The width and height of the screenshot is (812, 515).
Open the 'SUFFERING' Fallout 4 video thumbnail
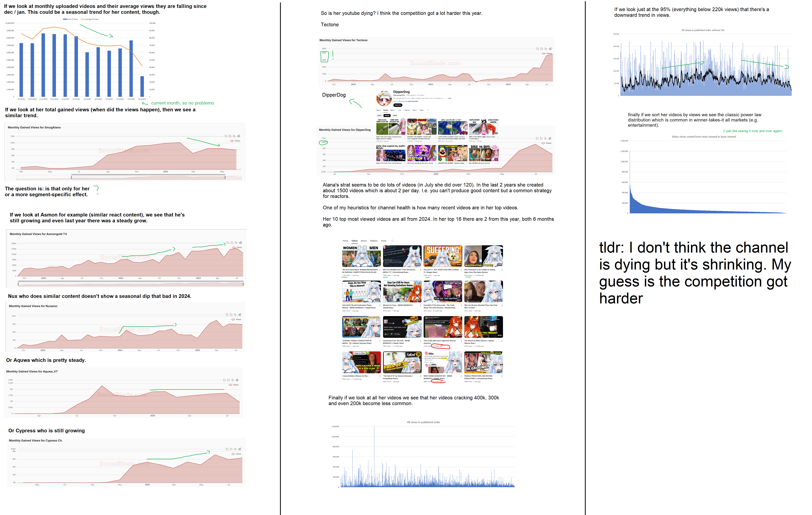pos(443,256)
